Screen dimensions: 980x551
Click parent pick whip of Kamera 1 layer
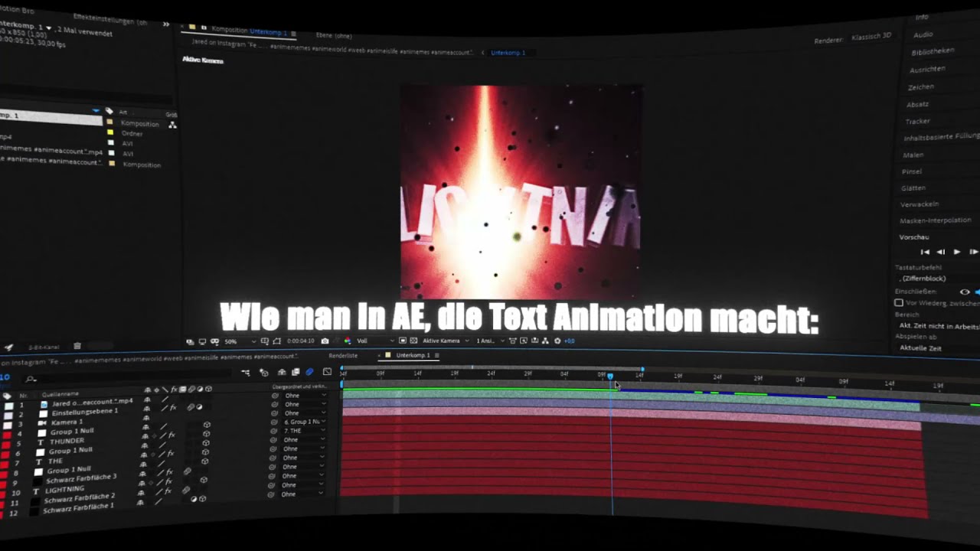click(x=274, y=413)
